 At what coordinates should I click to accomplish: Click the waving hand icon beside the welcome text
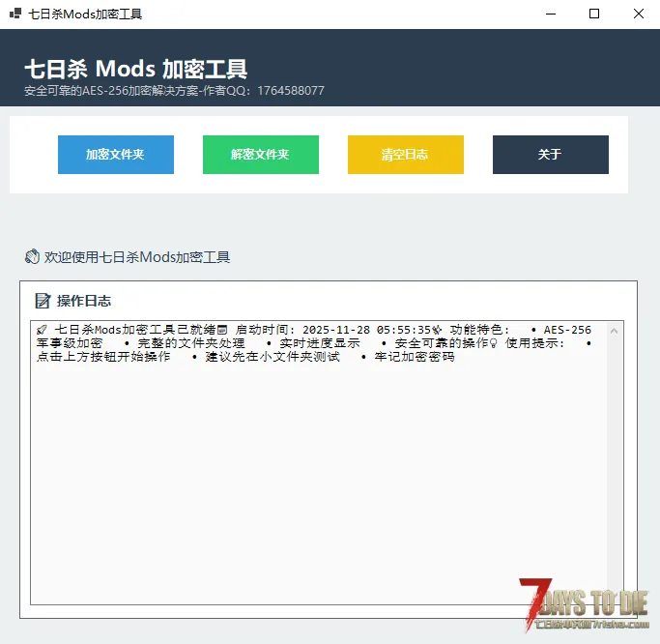pos(32,257)
